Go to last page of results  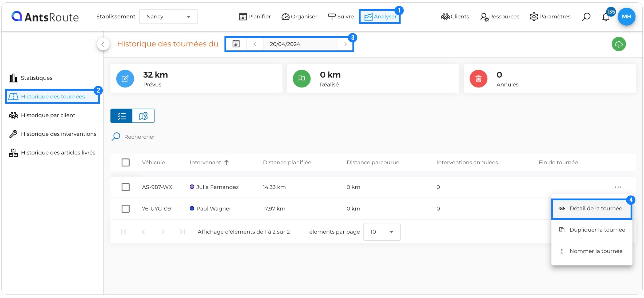[183, 232]
